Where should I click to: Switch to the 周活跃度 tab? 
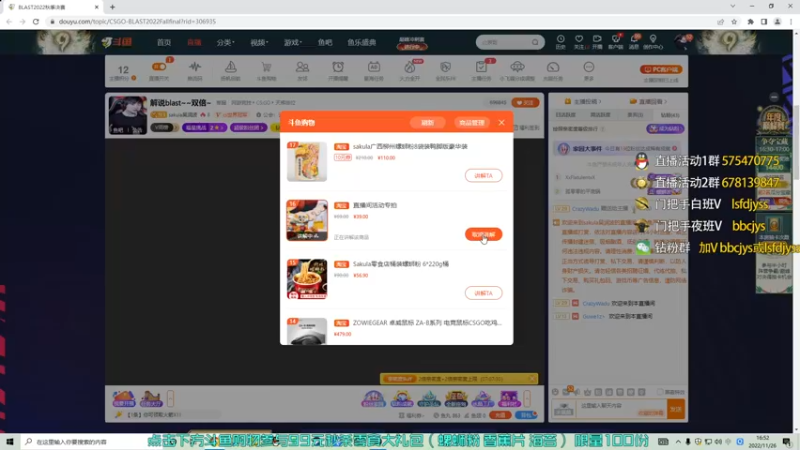pyautogui.click(x=600, y=115)
